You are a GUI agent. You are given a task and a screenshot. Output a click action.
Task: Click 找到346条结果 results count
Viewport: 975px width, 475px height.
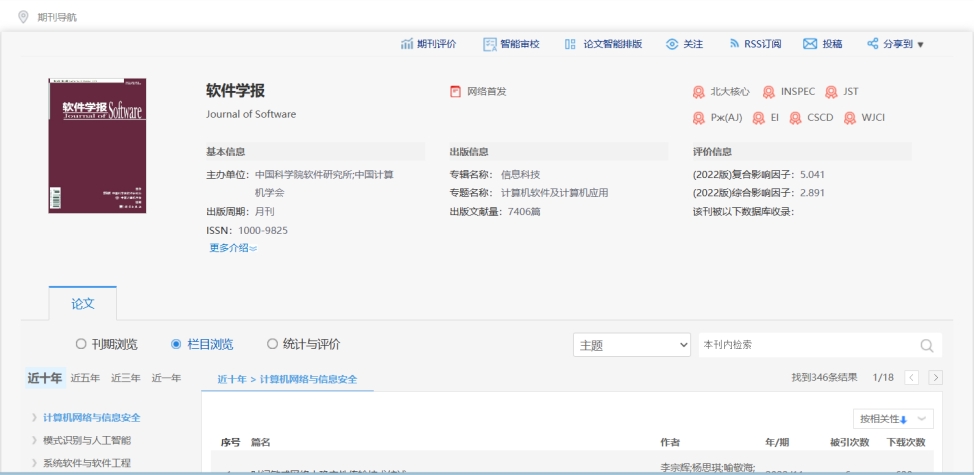point(825,377)
